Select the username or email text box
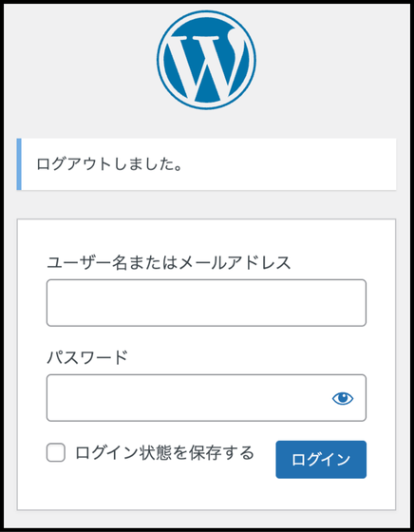The height and width of the screenshot is (532, 414). coord(206,303)
